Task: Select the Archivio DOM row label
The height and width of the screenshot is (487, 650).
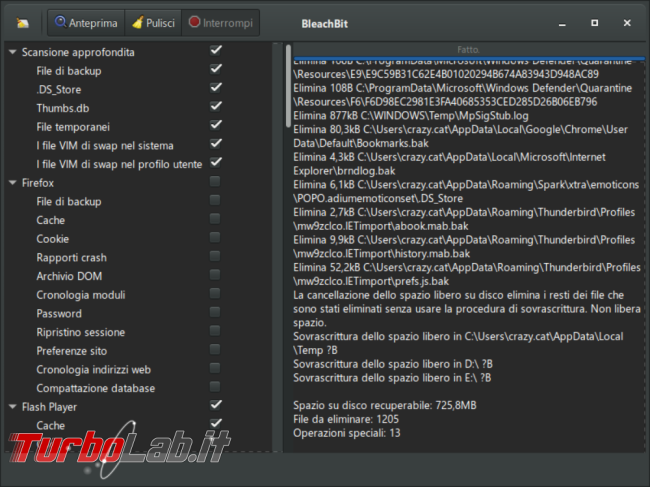Action: (69, 276)
